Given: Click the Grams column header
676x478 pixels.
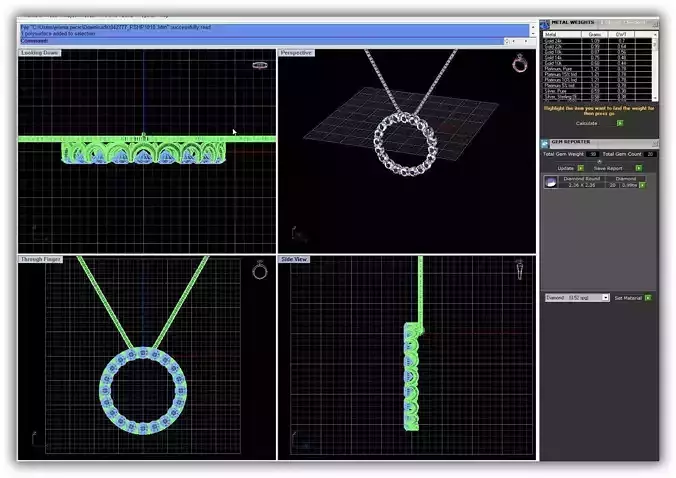Looking at the screenshot, I should [595, 34].
